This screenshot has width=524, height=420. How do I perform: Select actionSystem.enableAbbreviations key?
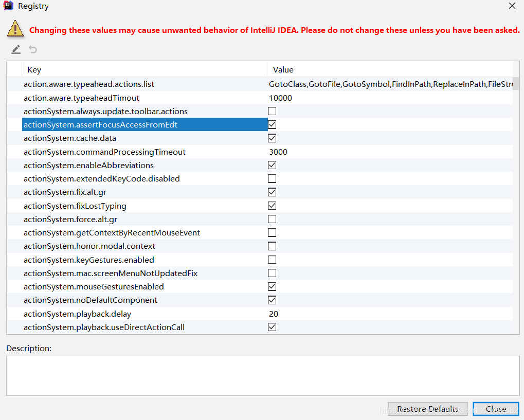[x=88, y=166]
